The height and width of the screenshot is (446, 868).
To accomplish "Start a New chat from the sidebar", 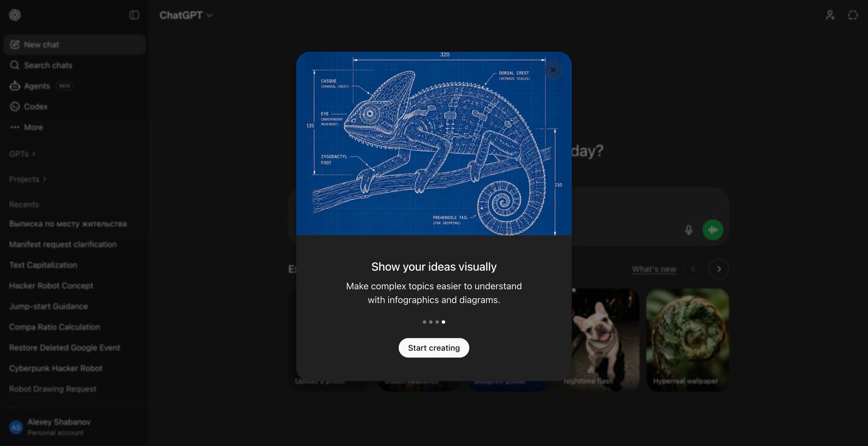I will point(74,45).
